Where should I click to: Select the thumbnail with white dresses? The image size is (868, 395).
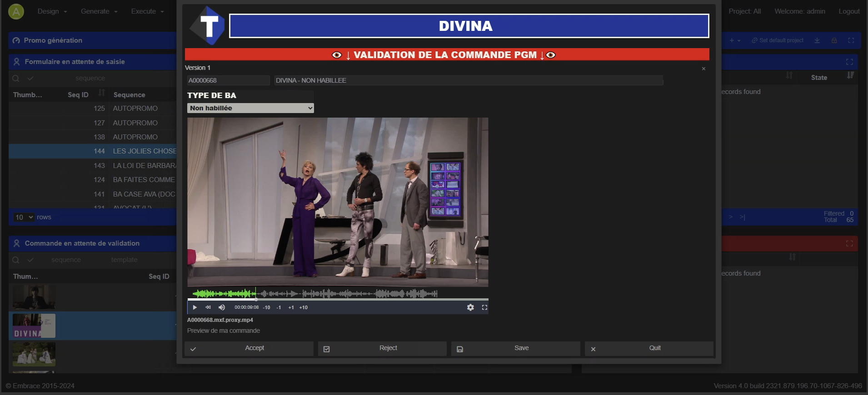(34, 354)
